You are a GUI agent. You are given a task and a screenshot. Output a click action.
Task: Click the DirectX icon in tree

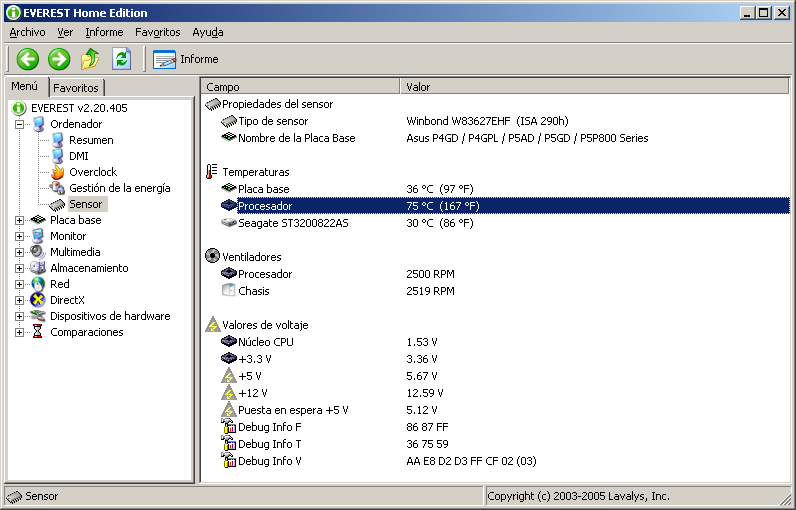pyautogui.click(x=39, y=300)
